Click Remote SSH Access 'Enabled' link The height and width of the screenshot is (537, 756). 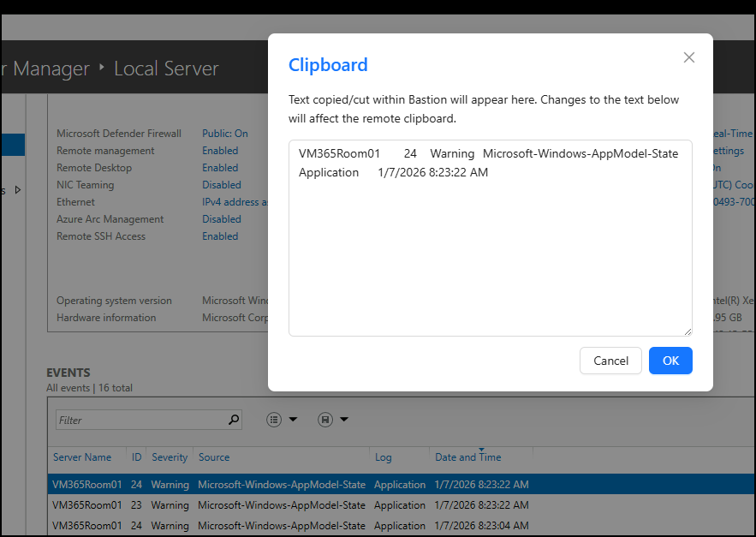(220, 236)
